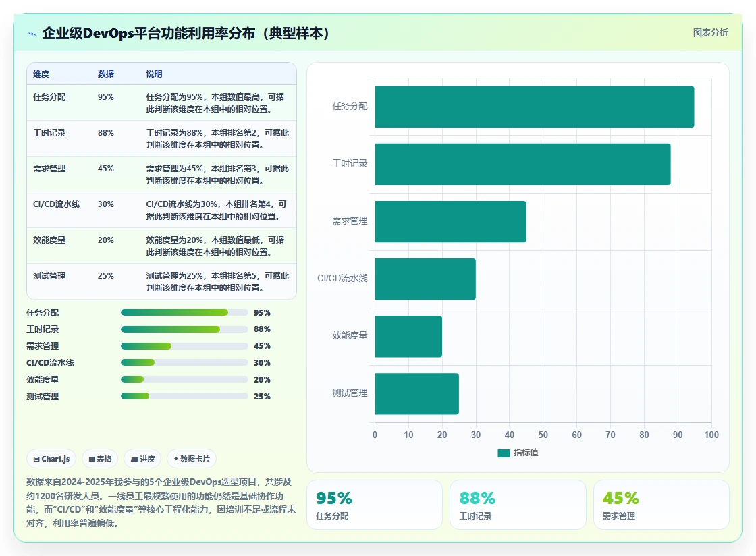Click the 任务分配 y-axis chart label
Image resolution: width=756 pixels, height=556 pixels.
[350, 106]
